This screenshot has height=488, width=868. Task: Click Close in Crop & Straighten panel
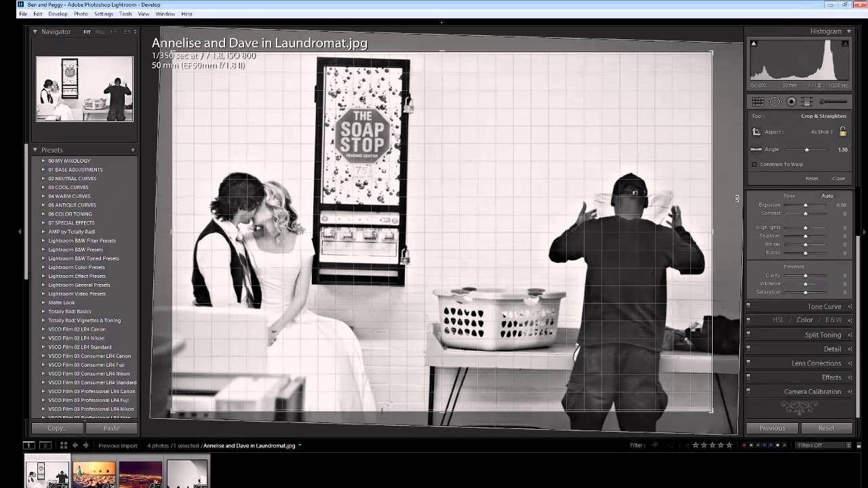[838, 178]
